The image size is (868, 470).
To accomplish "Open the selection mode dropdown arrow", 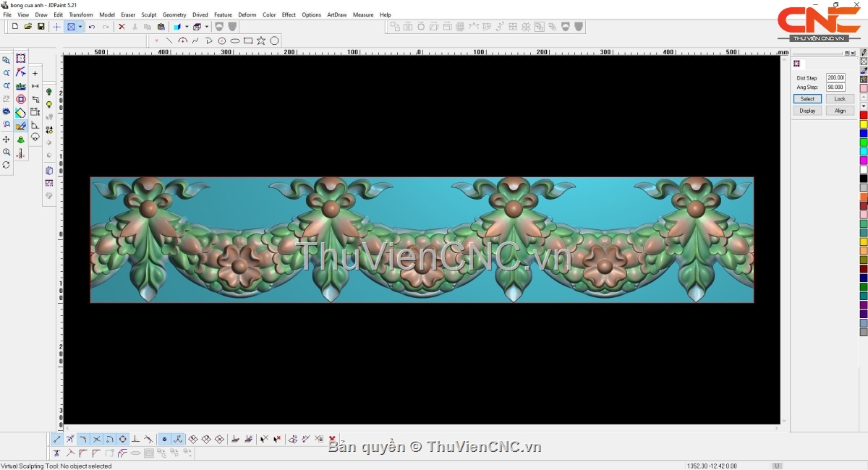I will pos(80,27).
